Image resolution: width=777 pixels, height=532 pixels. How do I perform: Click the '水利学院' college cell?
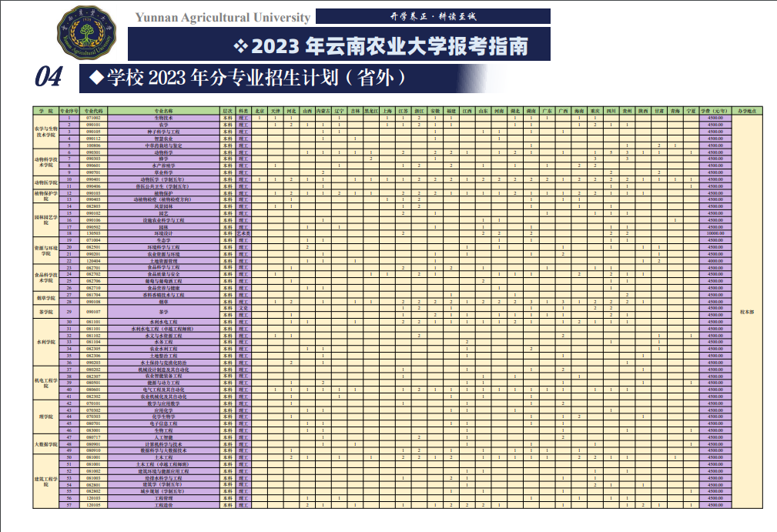pos(45,343)
